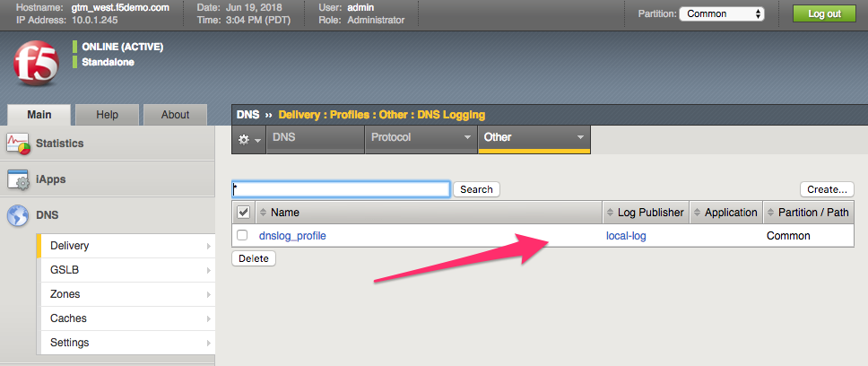Switch to the Help tab
This screenshot has width=868, height=366.
pyautogui.click(x=107, y=115)
